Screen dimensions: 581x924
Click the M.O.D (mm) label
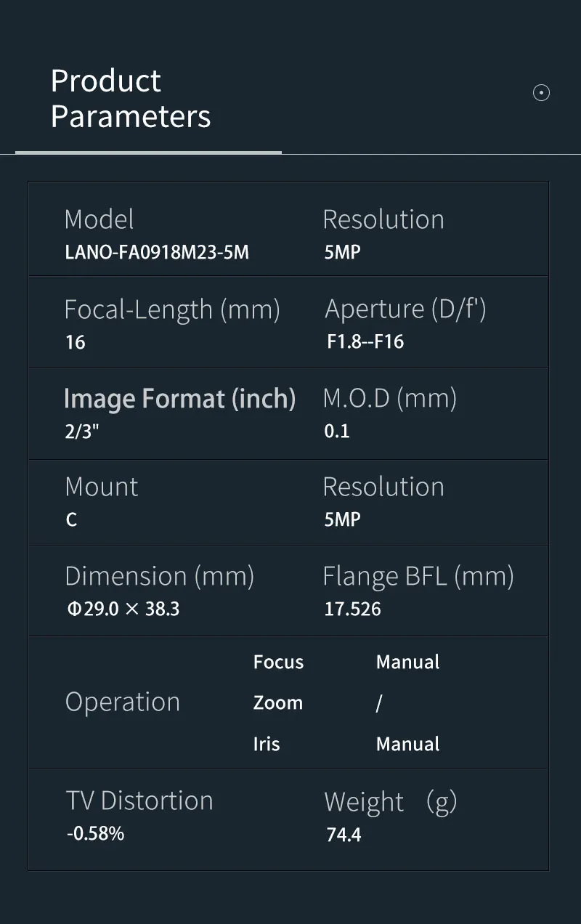coord(389,398)
